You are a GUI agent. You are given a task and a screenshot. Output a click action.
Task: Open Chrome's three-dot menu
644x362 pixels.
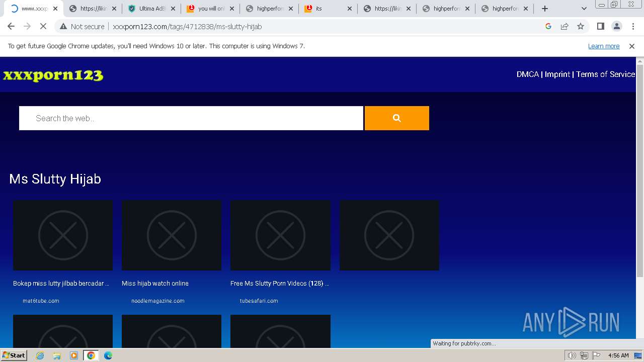(x=633, y=26)
